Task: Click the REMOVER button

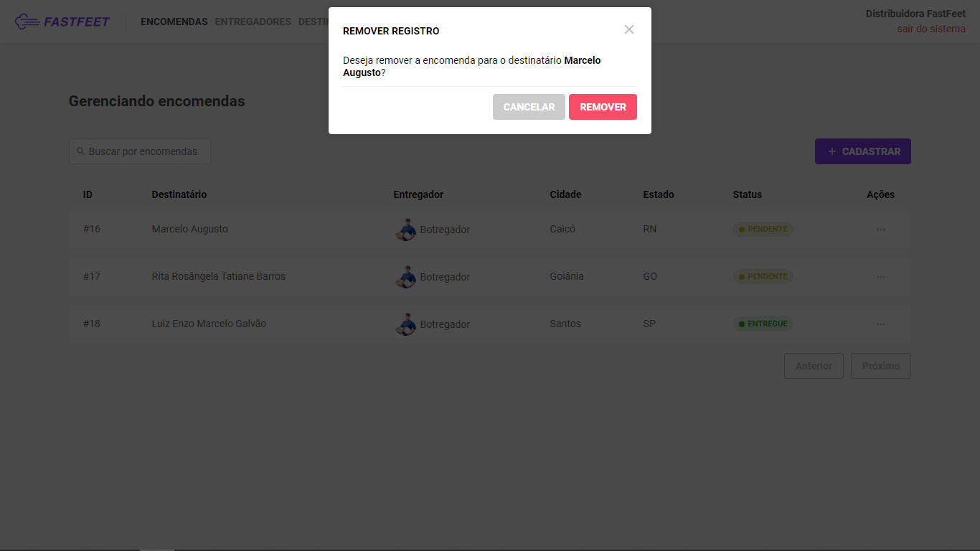Action: (603, 107)
